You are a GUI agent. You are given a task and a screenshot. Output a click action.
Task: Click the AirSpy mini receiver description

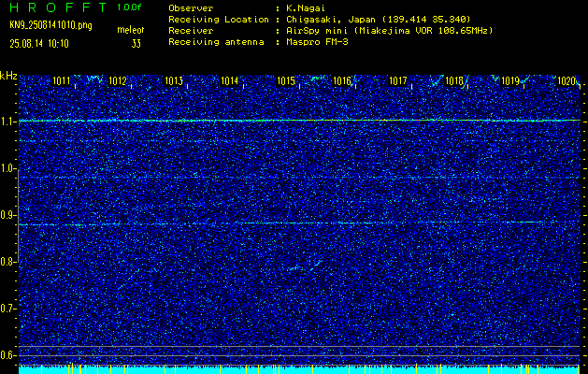389,31
